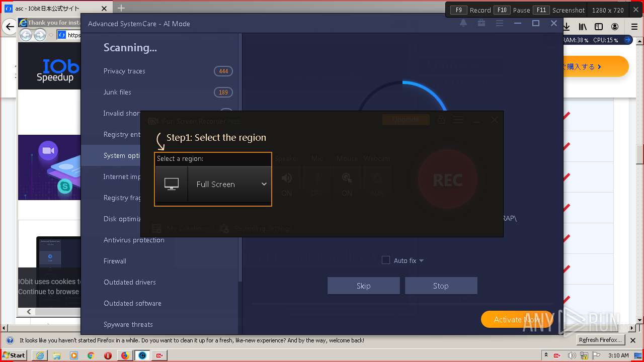Open the Firefox account icon
This screenshot has width=644, height=362.
pyautogui.click(x=615, y=27)
